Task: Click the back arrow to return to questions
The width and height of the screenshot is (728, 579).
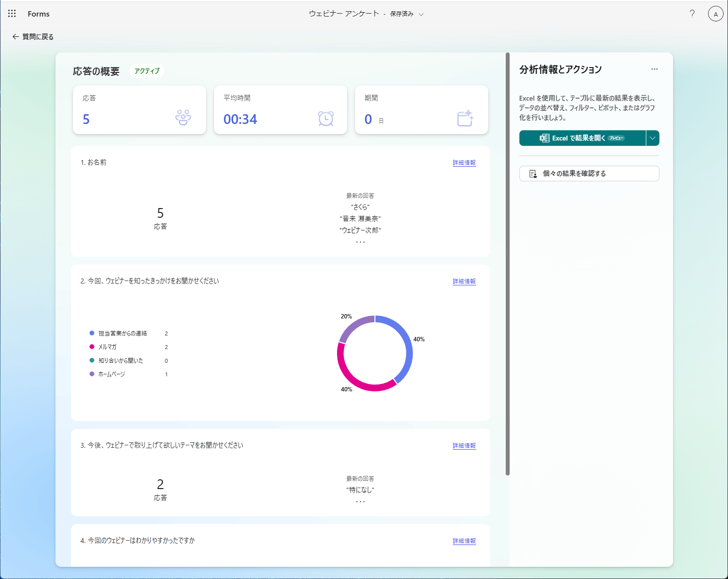Action: pos(16,36)
